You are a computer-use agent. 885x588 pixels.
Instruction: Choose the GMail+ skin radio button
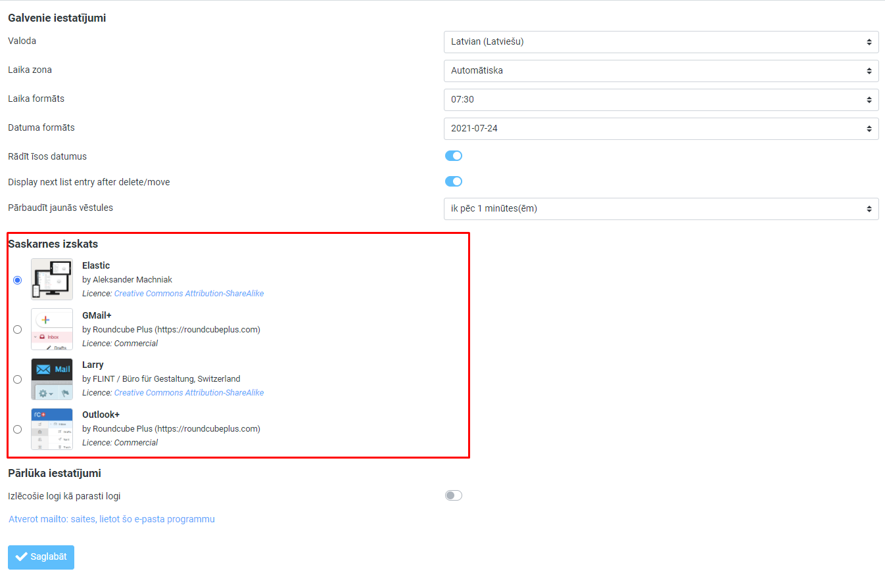pyautogui.click(x=18, y=329)
